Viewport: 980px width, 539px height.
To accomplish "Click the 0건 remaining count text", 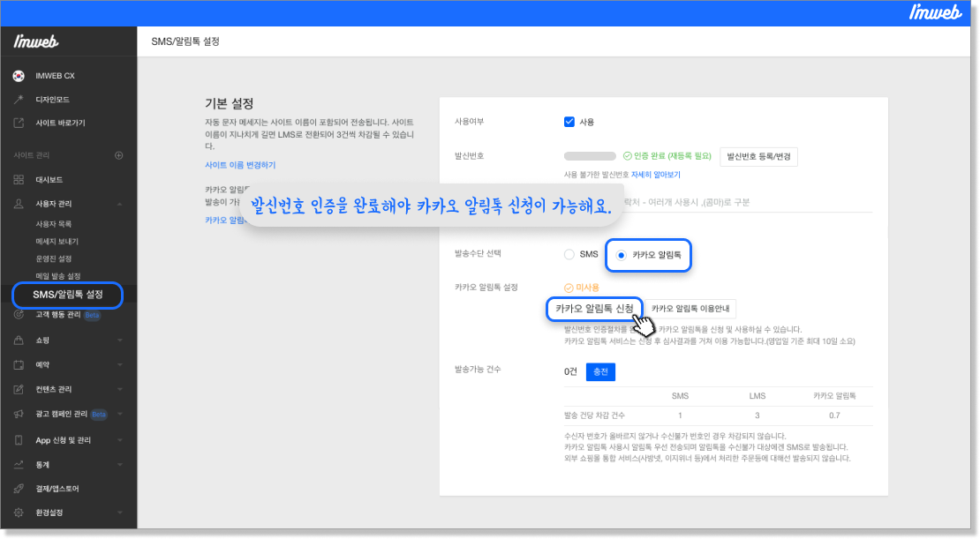I will (x=570, y=371).
